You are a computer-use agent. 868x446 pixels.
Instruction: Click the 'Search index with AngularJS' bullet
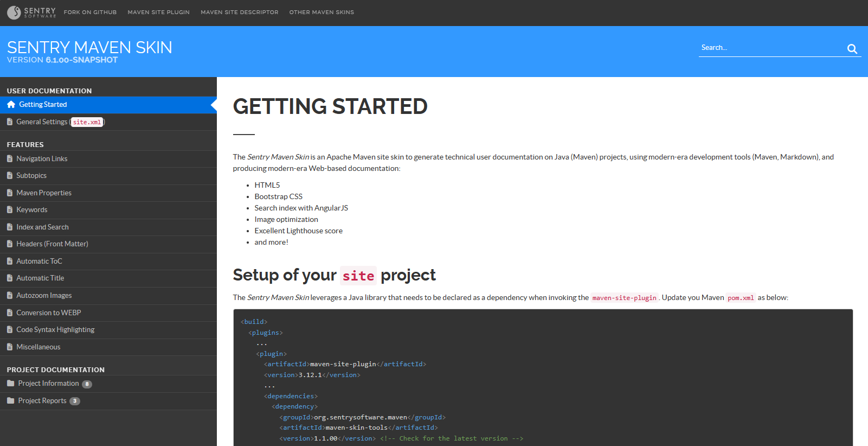pyautogui.click(x=301, y=208)
